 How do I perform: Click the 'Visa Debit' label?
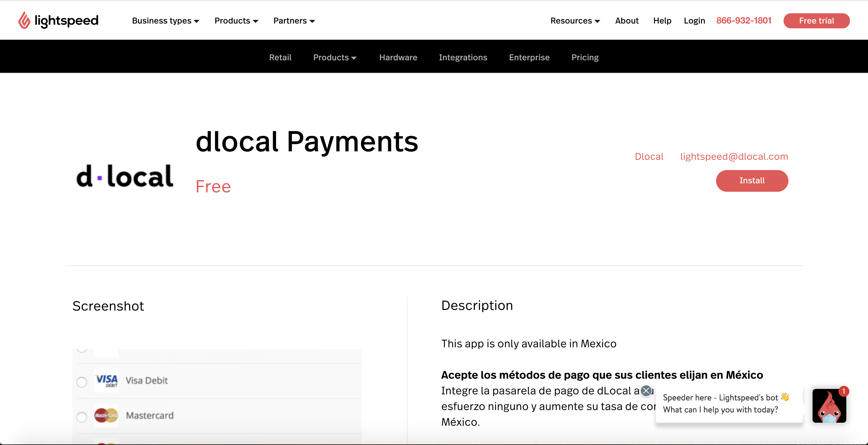pos(146,380)
